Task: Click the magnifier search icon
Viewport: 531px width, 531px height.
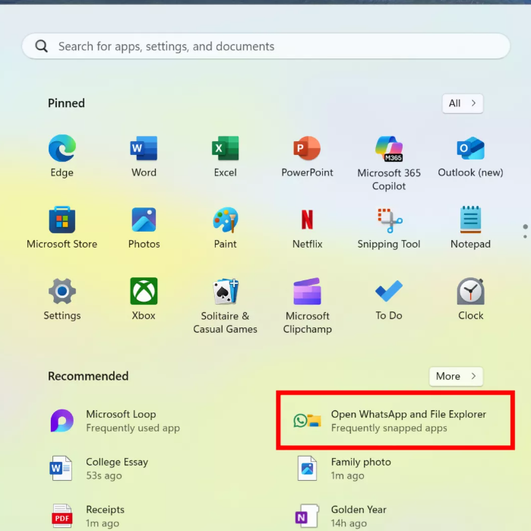Action: coord(41,46)
